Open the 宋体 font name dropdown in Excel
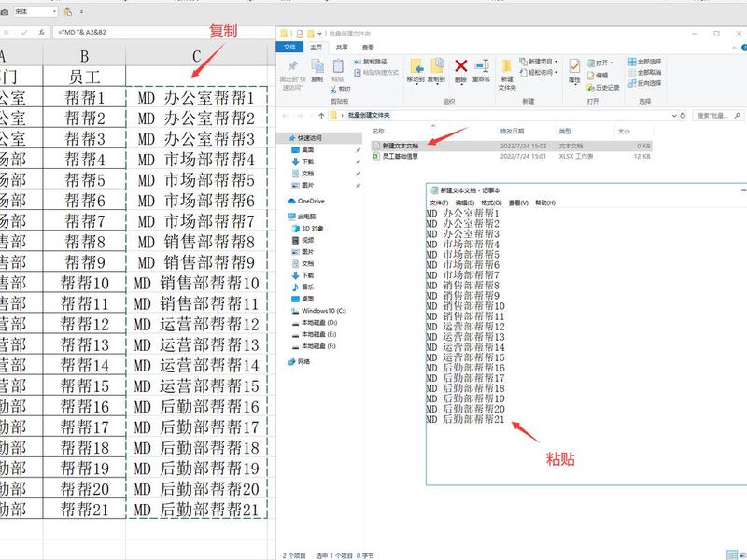Screen dimensions: 747x560 54,11
